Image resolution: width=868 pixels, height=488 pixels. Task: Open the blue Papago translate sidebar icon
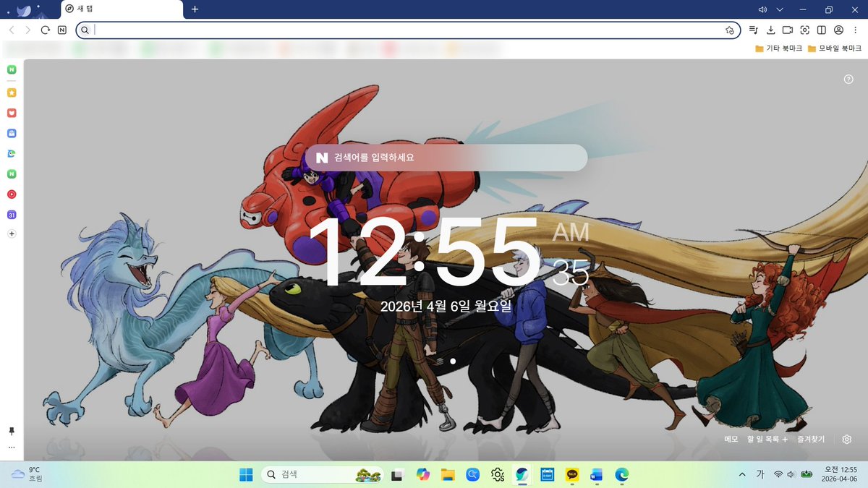(12, 153)
